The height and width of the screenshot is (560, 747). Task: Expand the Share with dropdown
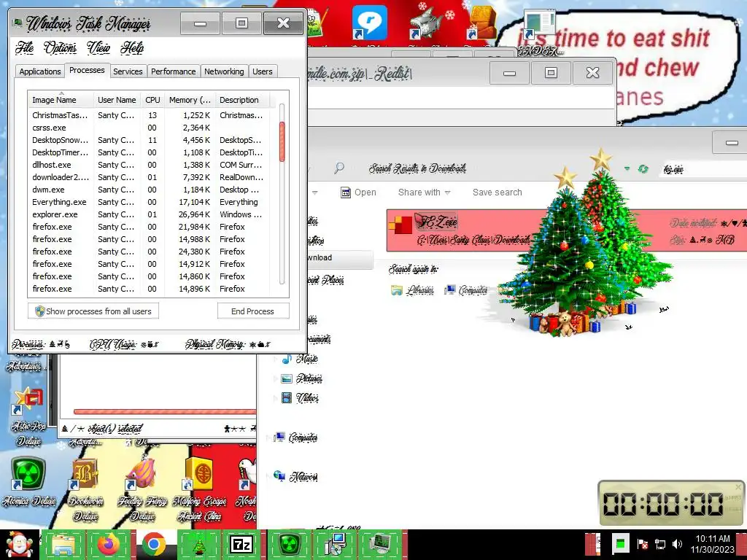tap(424, 192)
